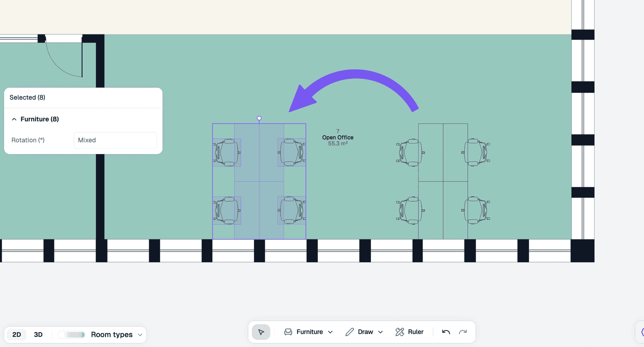Redo the last undone action

coord(463,332)
